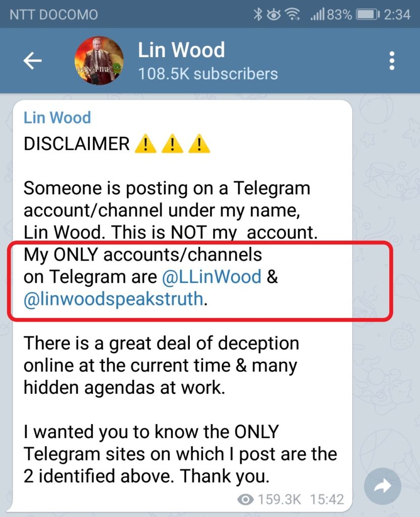Viewport: 420px width, 517px height.
Task: Tap the Bluetooth status bar icon
Action: 258,14
